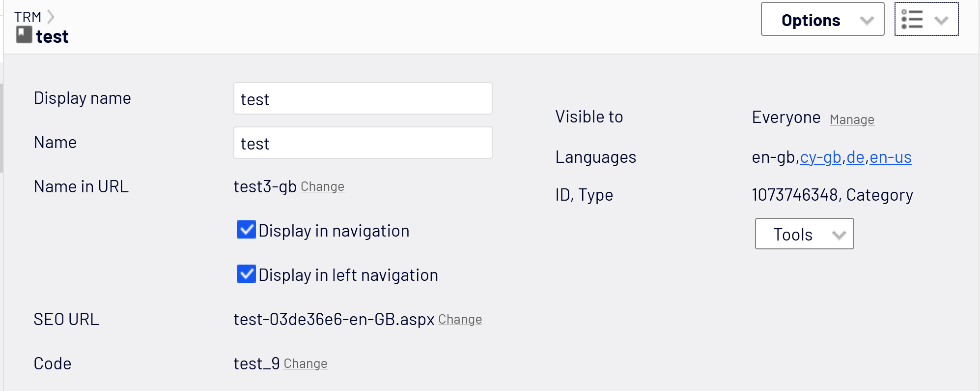Screen dimensions: 980x391
Task: Go to TRM in breadcrumb
Action: (x=28, y=17)
